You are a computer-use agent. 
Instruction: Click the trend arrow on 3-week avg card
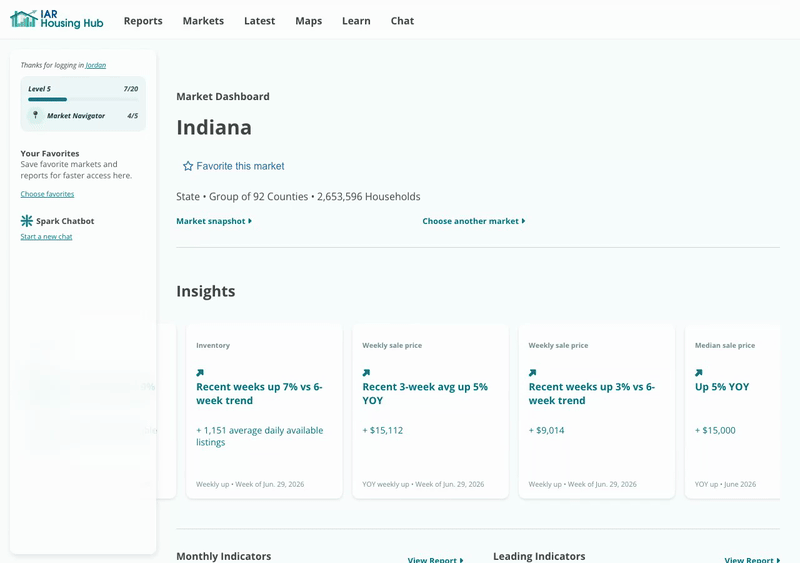coord(366,373)
